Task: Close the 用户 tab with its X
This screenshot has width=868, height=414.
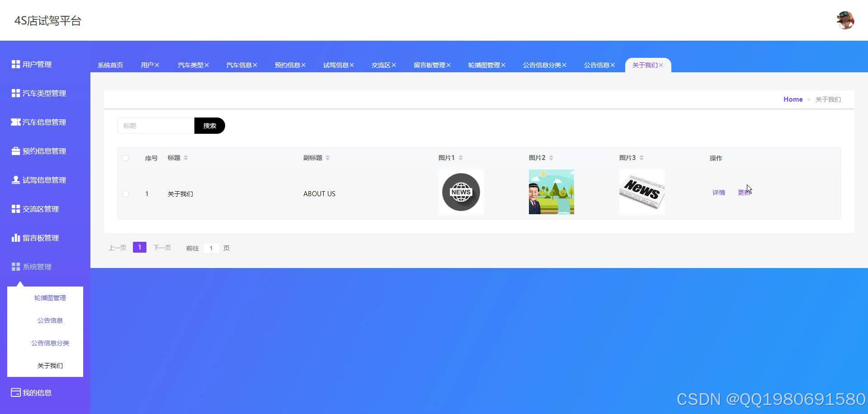Action: point(157,65)
